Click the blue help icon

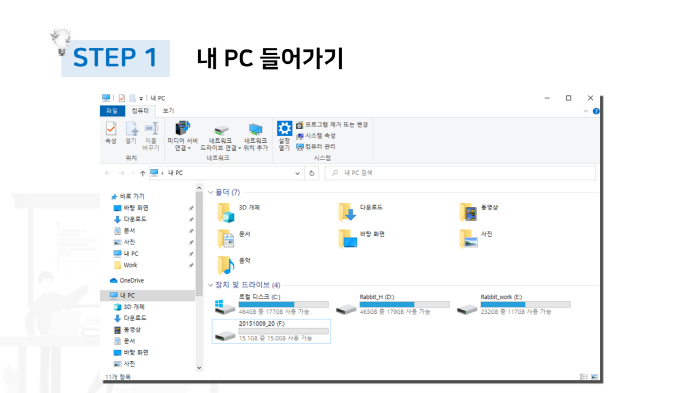pyautogui.click(x=596, y=111)
